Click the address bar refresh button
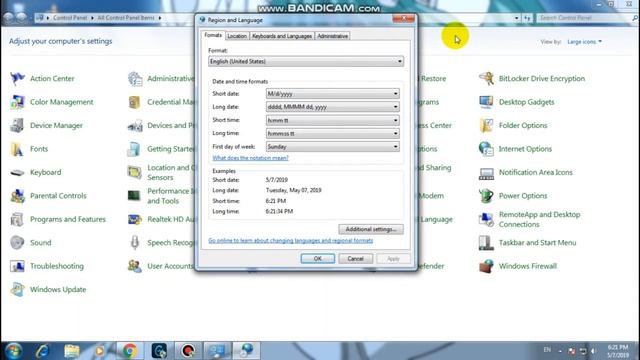The image size is (640, 360). coord(527,18)
